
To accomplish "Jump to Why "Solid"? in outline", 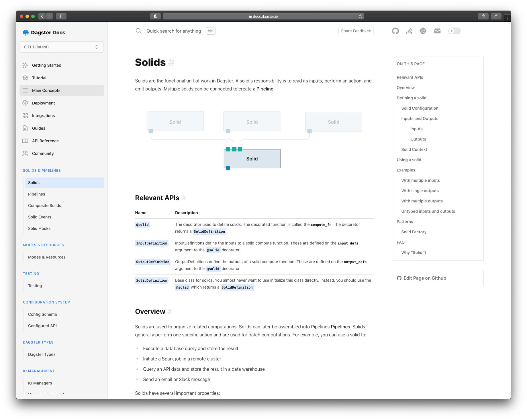I will point(414,253).
